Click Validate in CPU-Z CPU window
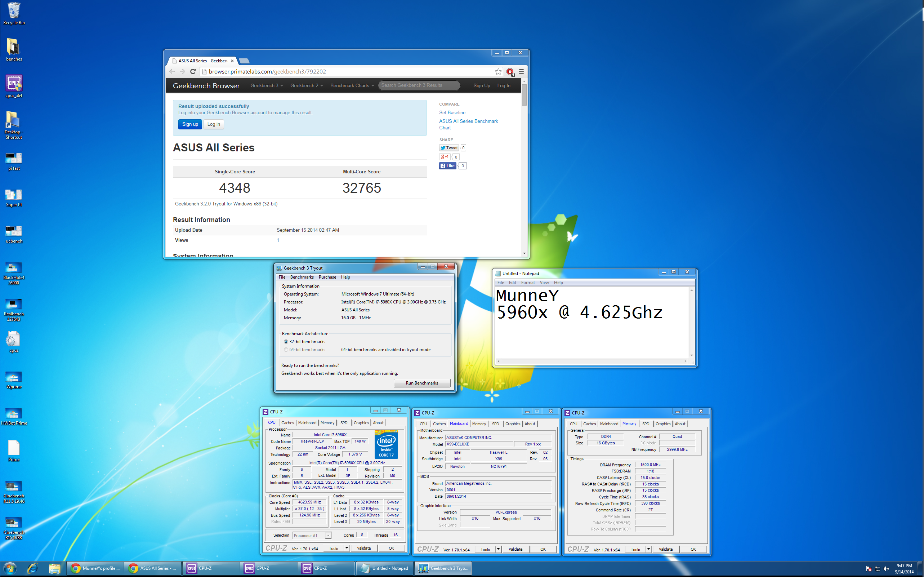The width and height of the screenshot is (924, 577). click(363, 548)
